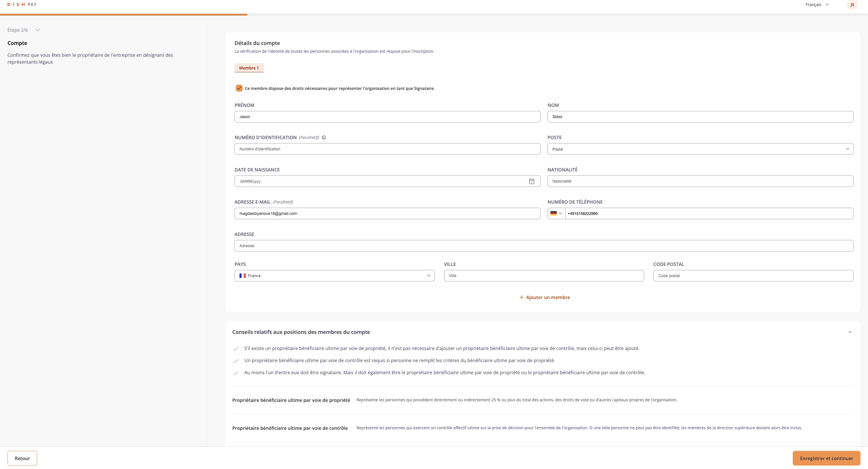Expand the Étape 2/6 step list
This screenshot has width=868, height=469.
click(24, 30)
